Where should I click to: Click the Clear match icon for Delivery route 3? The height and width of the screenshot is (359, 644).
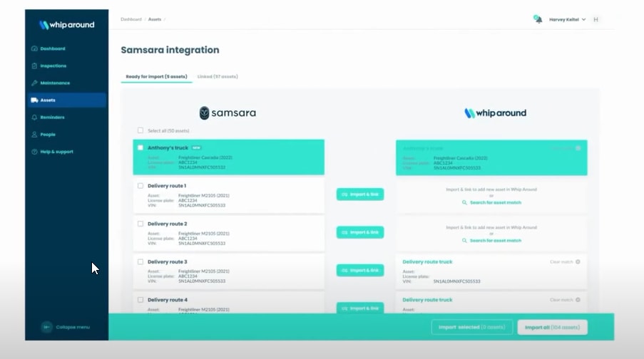point(578,261)
